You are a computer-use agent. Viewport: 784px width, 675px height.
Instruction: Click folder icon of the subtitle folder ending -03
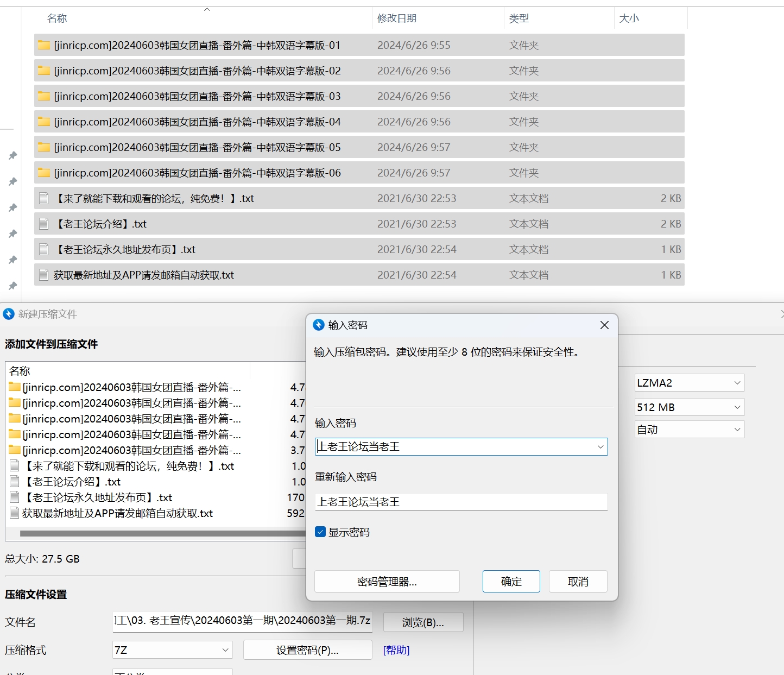[x=44, y=96]
